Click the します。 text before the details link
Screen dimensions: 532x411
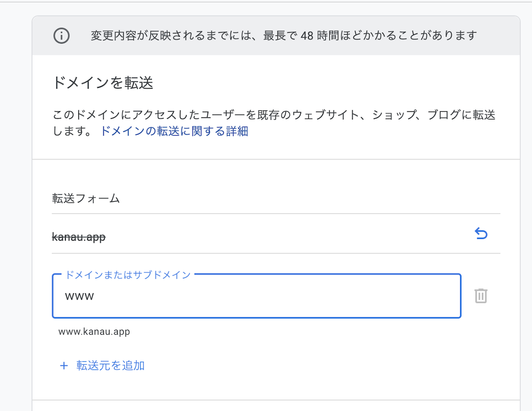pyautogui.click(x=72, y=131)
